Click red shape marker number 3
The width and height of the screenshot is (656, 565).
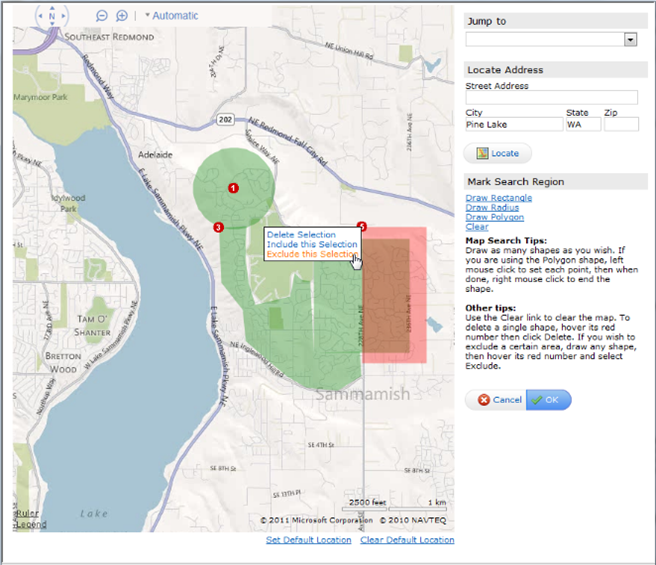[218, 227]
